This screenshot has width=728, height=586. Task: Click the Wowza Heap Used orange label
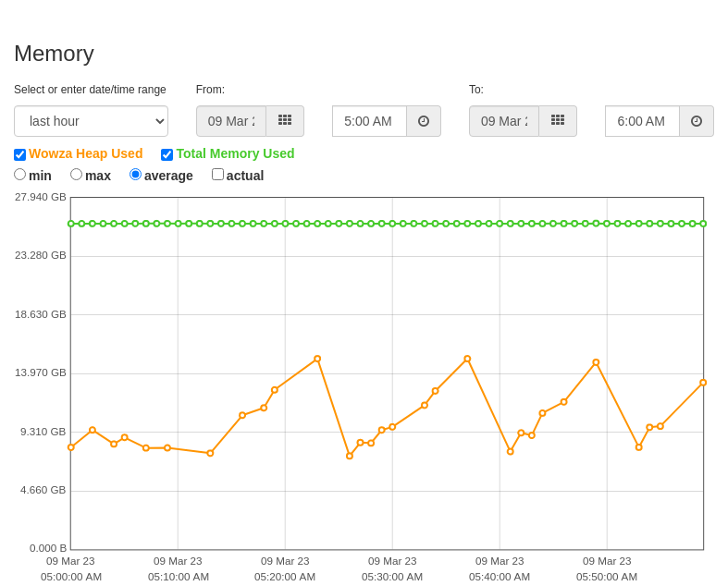tap(86, 153)
